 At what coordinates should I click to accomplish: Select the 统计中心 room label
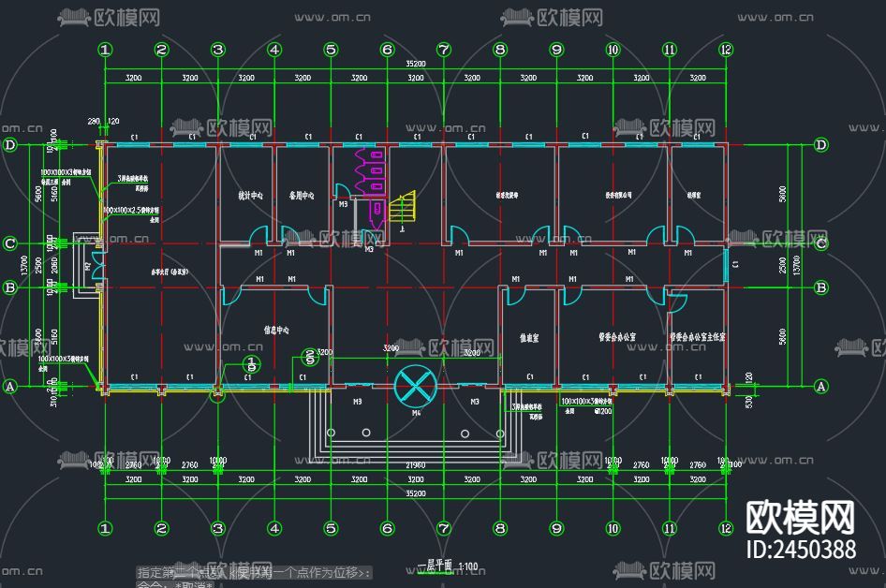pyautogui.click(x=250, y=196)
